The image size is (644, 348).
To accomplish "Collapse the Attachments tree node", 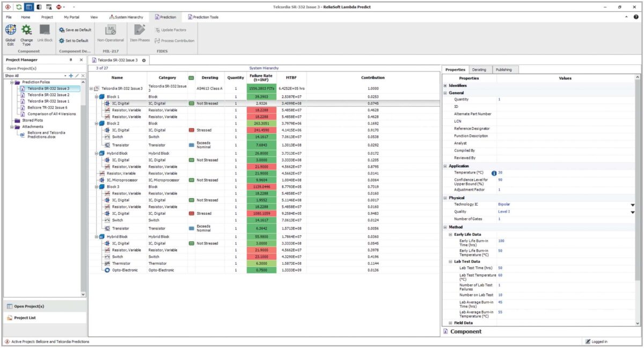I will coord(12,127).
